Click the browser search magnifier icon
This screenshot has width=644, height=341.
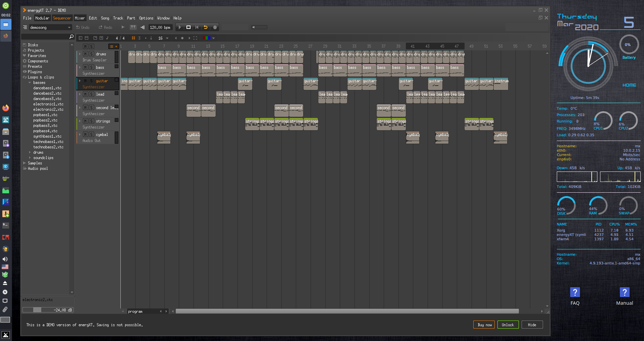tap(71, 37)
